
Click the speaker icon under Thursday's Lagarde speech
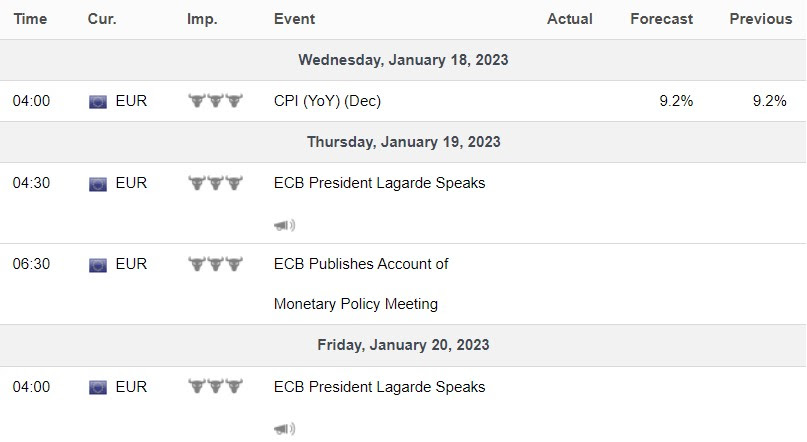point(284,225)
